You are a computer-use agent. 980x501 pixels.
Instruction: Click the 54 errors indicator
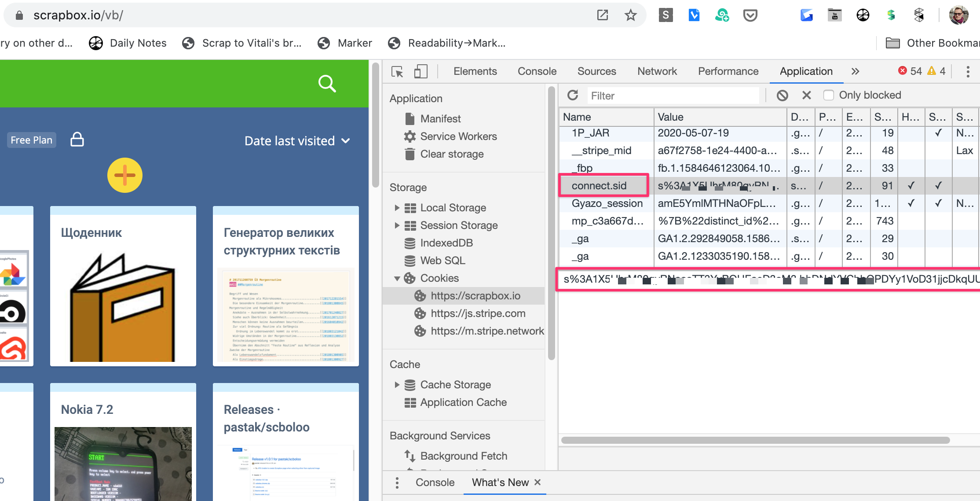pos(910,71)
